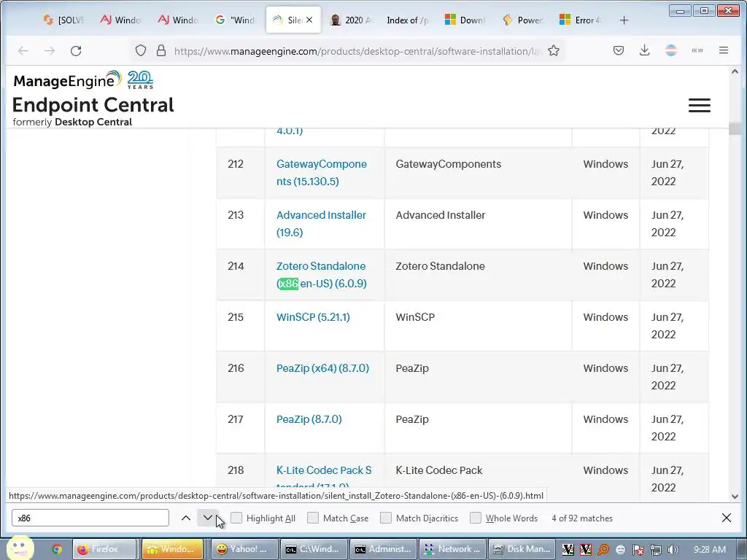The image size is (747, 560).
Task: Open action center flag tray icon
Action: [638, 550]
